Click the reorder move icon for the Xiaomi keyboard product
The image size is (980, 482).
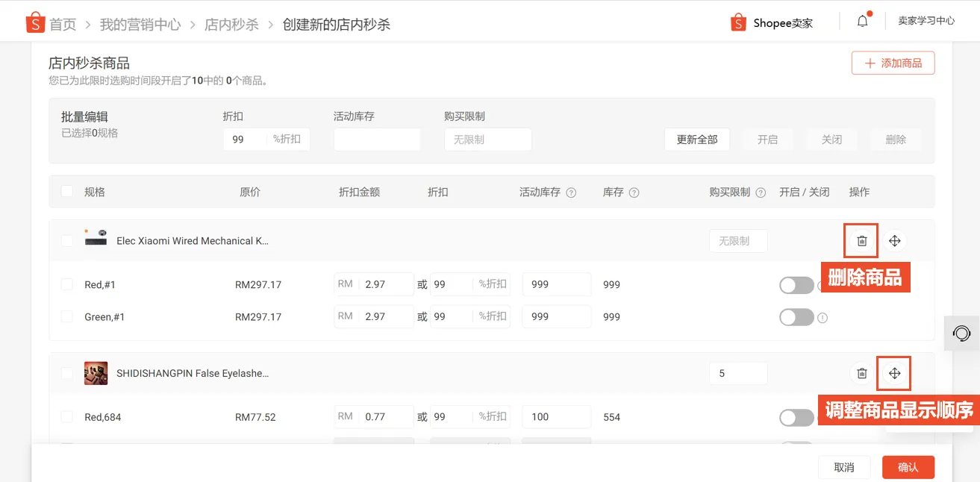click(894, 240)
